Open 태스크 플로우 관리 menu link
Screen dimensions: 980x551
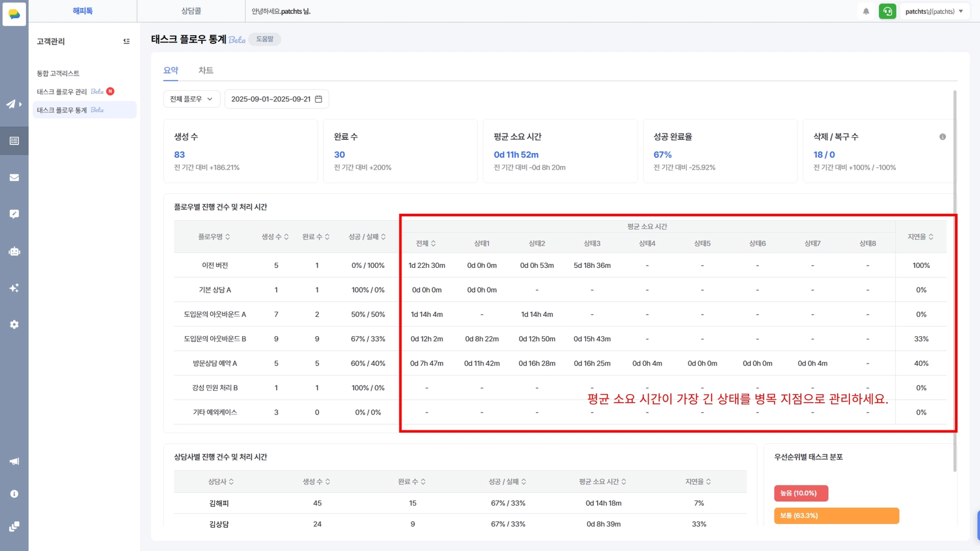(62, 91)
